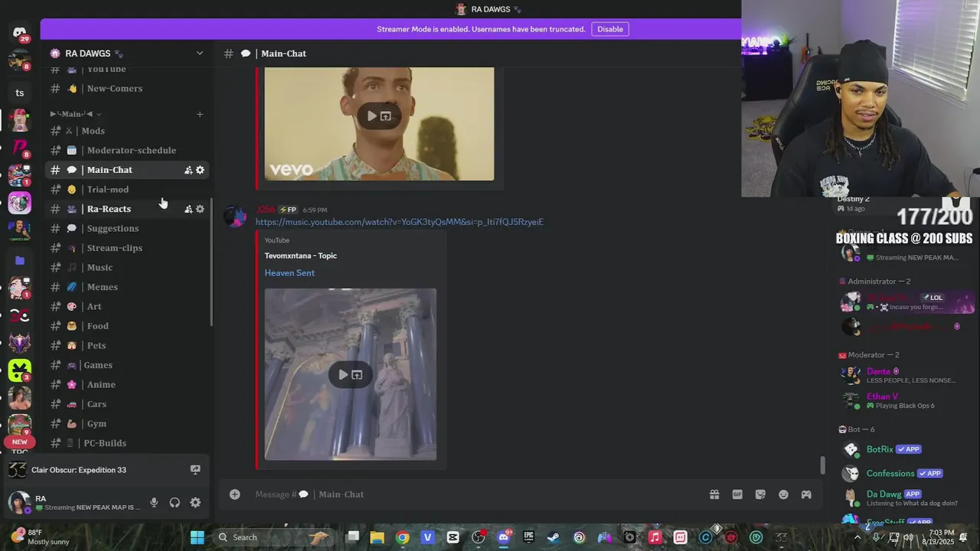
Task: Open the sticker picker
Action: coord(760,494)
